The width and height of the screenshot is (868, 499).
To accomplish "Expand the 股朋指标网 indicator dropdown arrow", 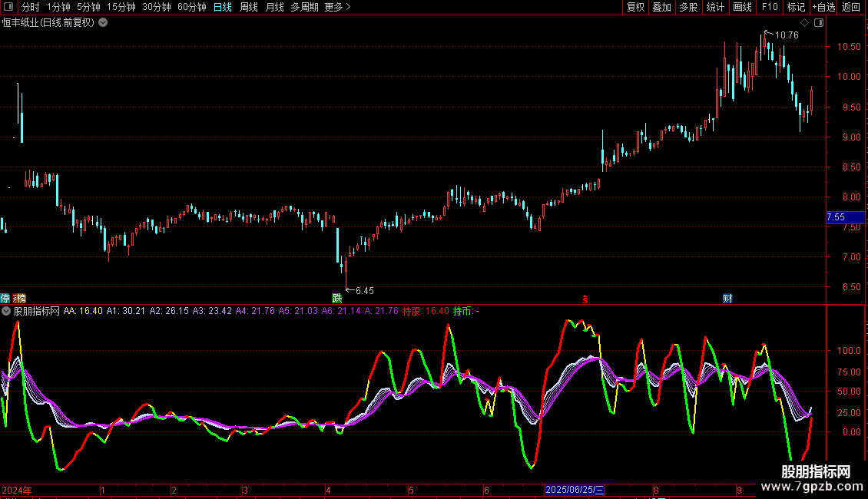I will [6, 311].
